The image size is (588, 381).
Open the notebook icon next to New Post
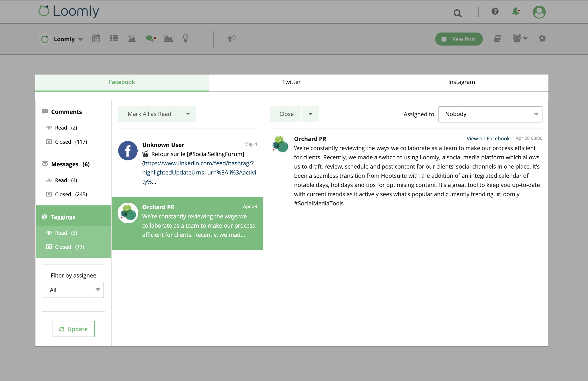[x=497, y=38]
